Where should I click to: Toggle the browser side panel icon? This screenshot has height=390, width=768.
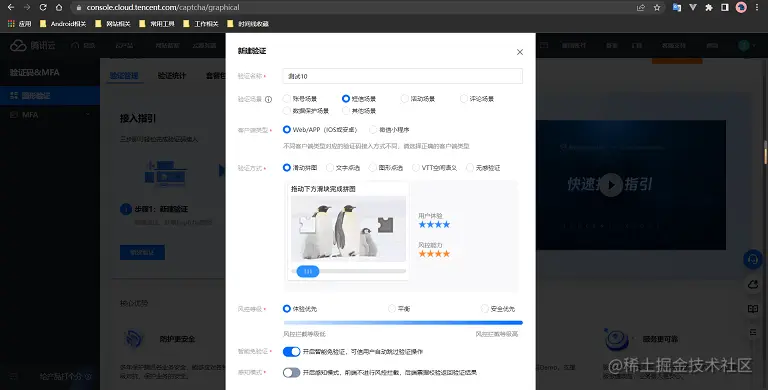[725, 7]
